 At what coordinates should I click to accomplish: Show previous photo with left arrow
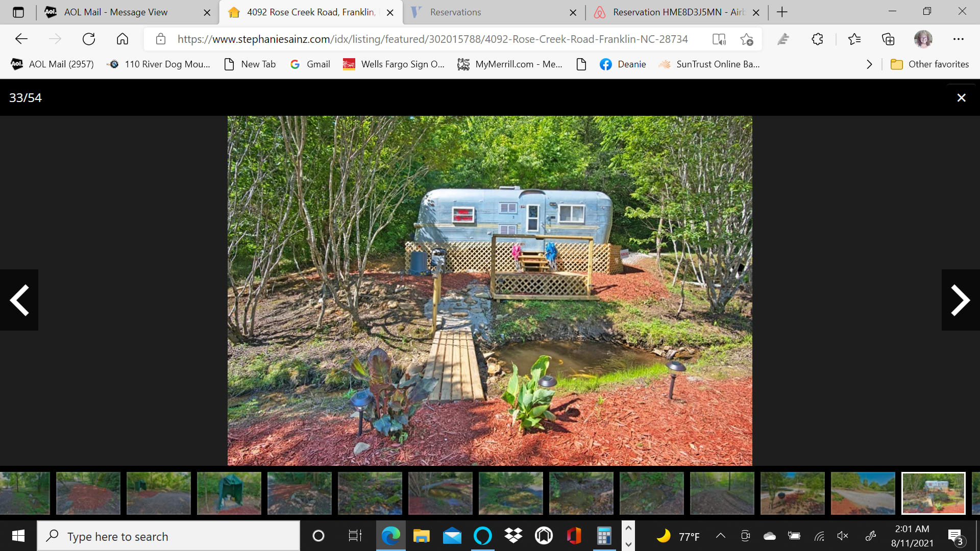click(19, 300)
